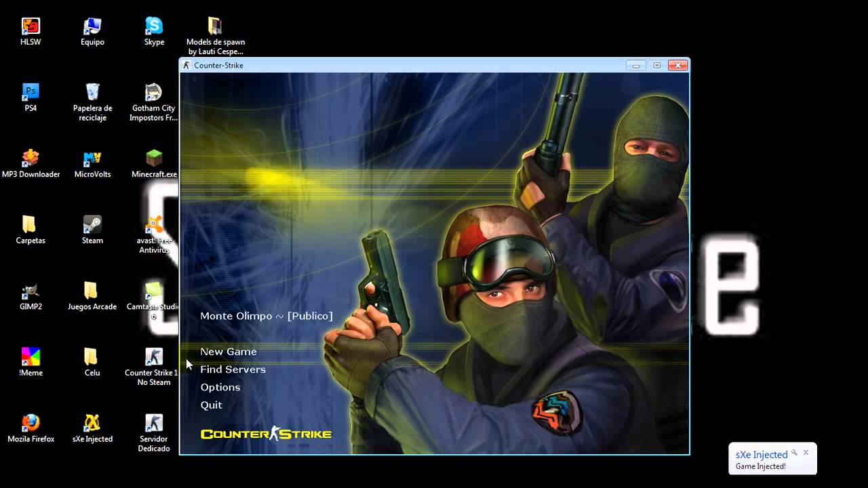Launch the MicroVolts shortcut
This screenshot has height=488, width=868.
(x=92, y=164)
